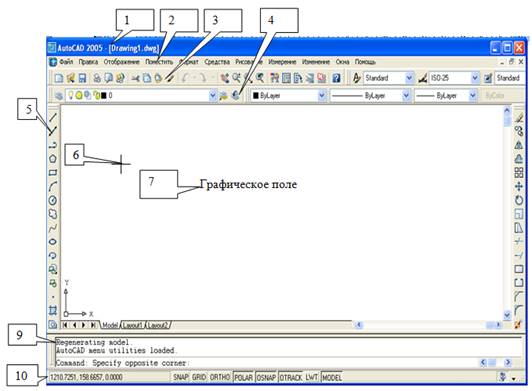Viewport: 532px width, 391px height.
Task: Toggle SNAP mode in status bar
Action: click(180, 377)
